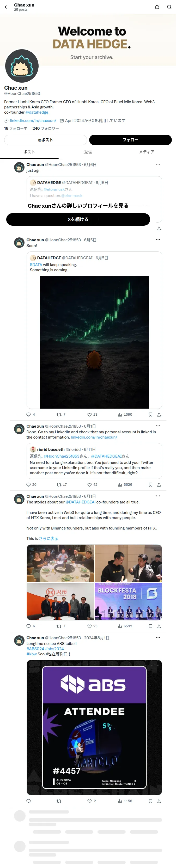Share the 'just agi' post
176x868 pixels.
click(x=159, y=228)
